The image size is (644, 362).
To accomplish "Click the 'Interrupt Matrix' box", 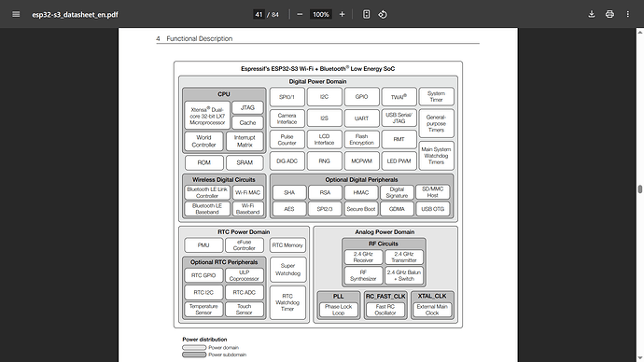I will pyautogui.click(x=245, y=141).
